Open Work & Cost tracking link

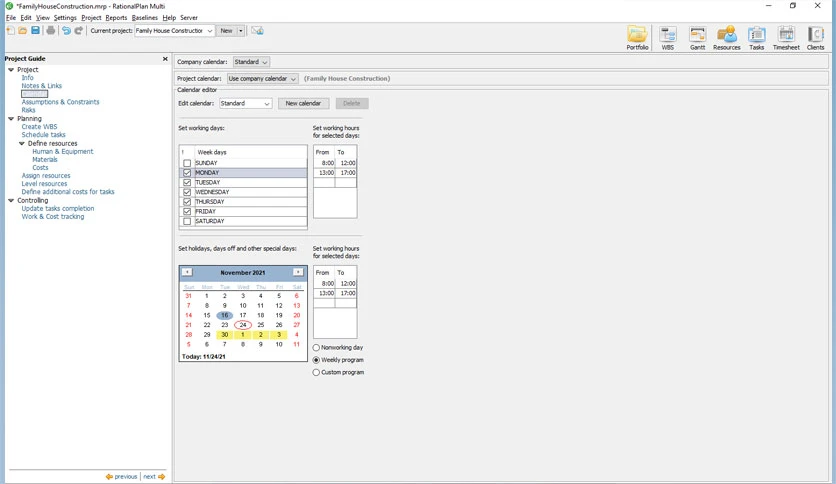(53, 216)
